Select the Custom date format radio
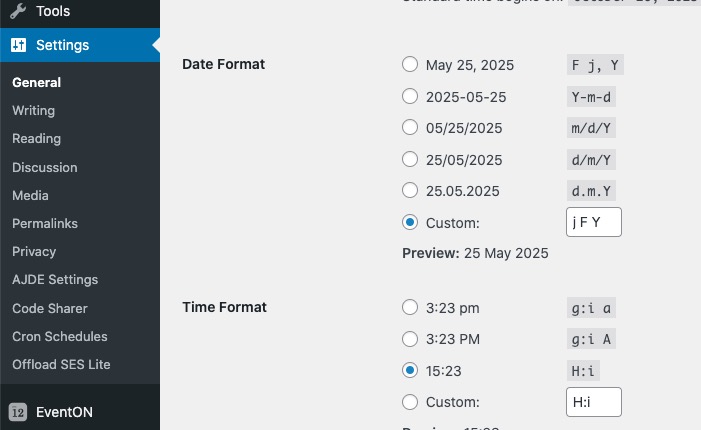This screenshot has height=430, width=701. click(x=410, y=222)
